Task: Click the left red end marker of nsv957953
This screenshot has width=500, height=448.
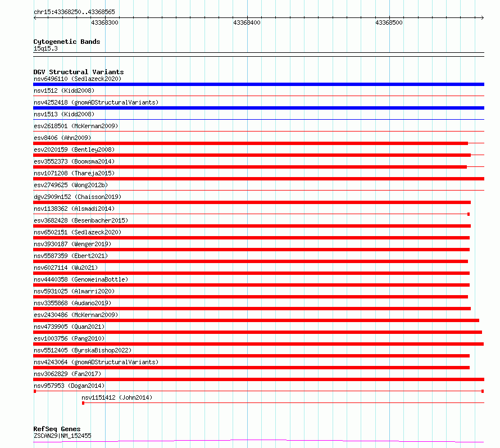Action: pyautogui.click(x=35, y=391)
